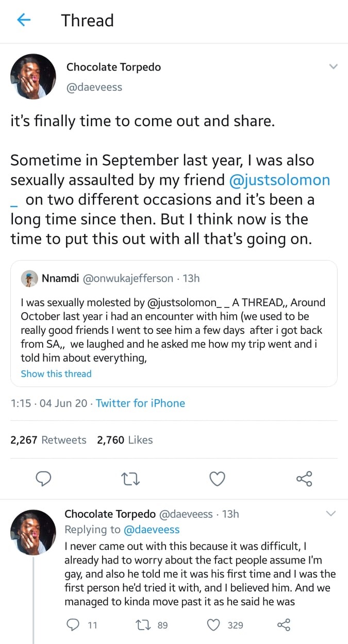
Task: Click Show this thread link
Action: [56, 374]
